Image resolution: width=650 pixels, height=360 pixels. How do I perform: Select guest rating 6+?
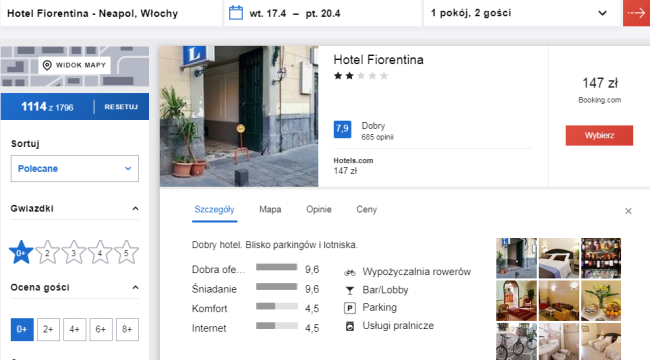click(x=101, y=329)
